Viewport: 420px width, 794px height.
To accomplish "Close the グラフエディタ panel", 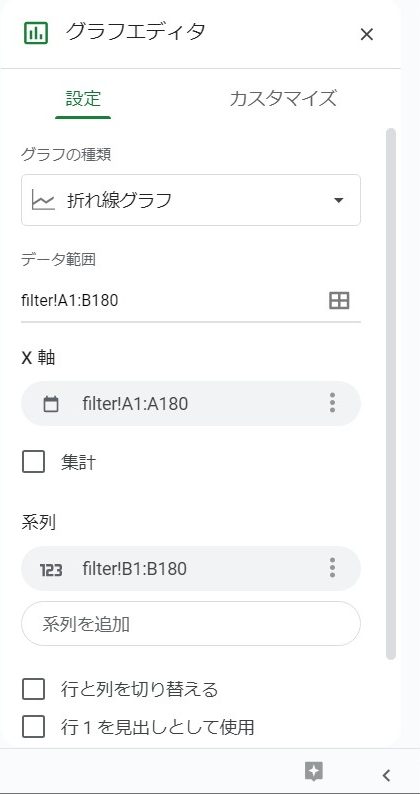I will coord(366,34).
